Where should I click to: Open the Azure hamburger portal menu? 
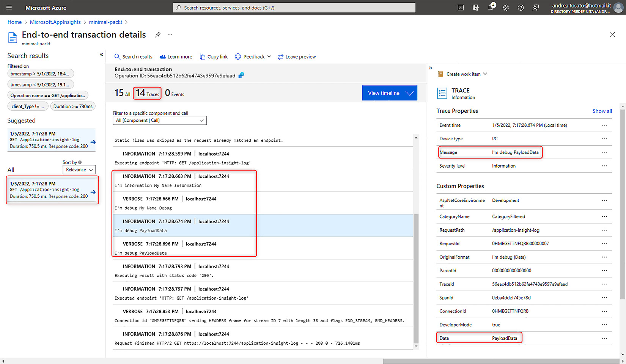(x=9, y=8)
